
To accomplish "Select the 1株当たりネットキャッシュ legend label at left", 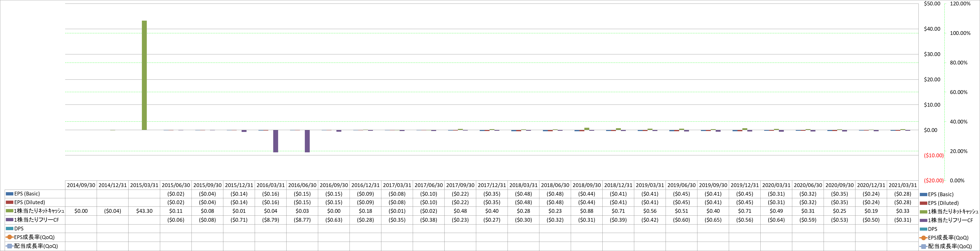I will 39,211.
